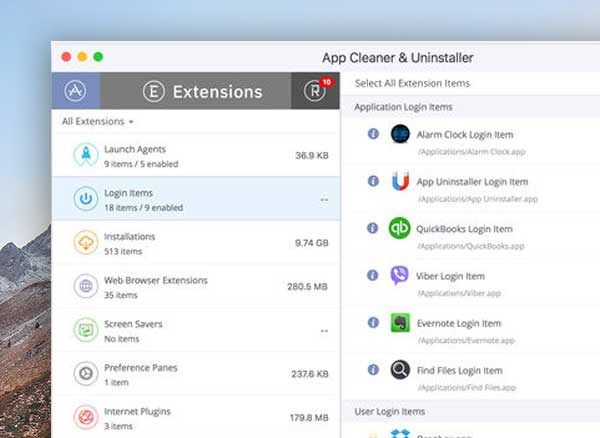Screen dimensions: 600x438
Task: Select the Launch Agents category label
Action: tap(135, 149)
